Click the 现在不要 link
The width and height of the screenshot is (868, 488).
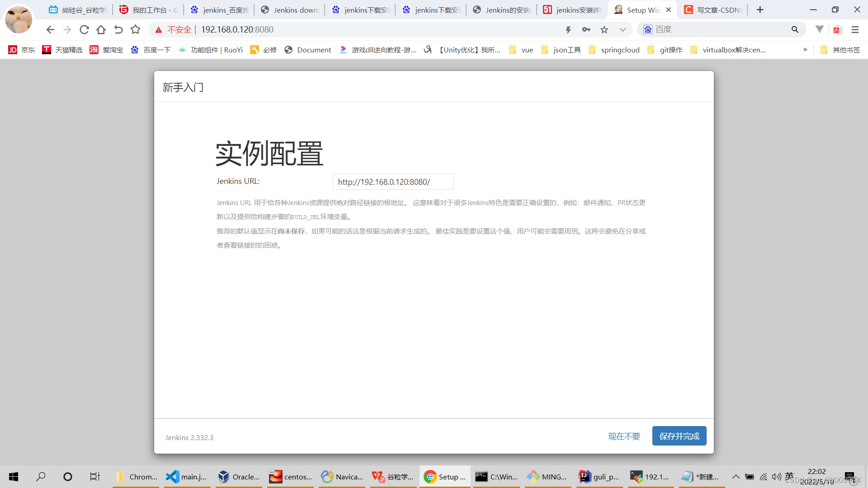tap(624, 436)
